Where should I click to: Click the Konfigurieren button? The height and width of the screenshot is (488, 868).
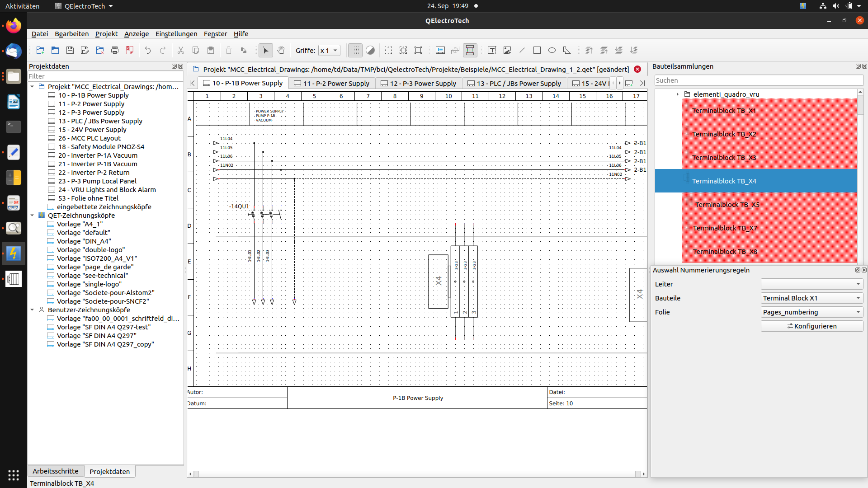click(812, 326)
